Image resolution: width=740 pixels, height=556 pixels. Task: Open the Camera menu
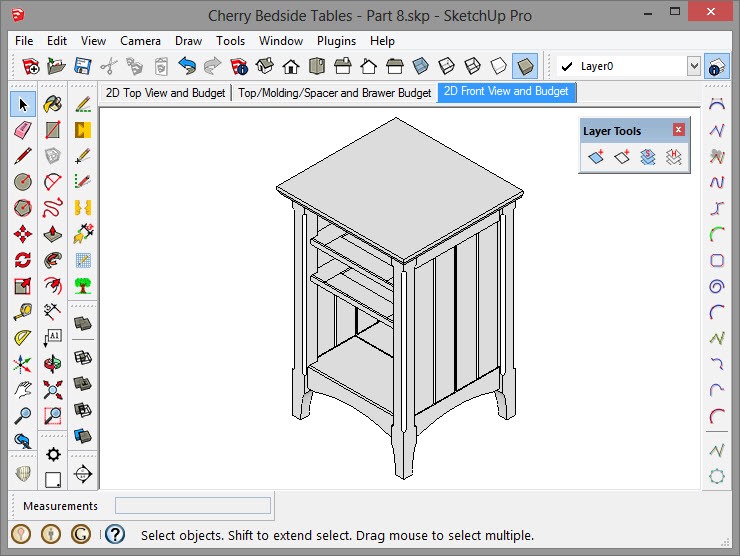coord(140,41)
